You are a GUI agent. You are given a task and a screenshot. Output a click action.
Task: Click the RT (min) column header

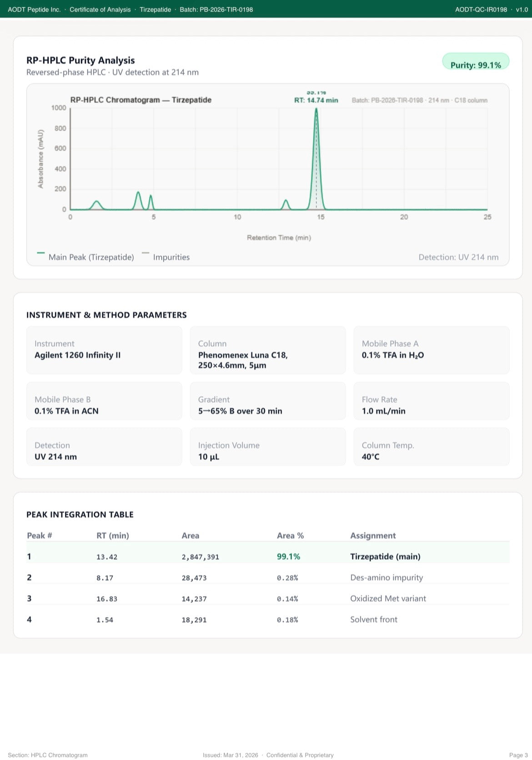[113, 536]
